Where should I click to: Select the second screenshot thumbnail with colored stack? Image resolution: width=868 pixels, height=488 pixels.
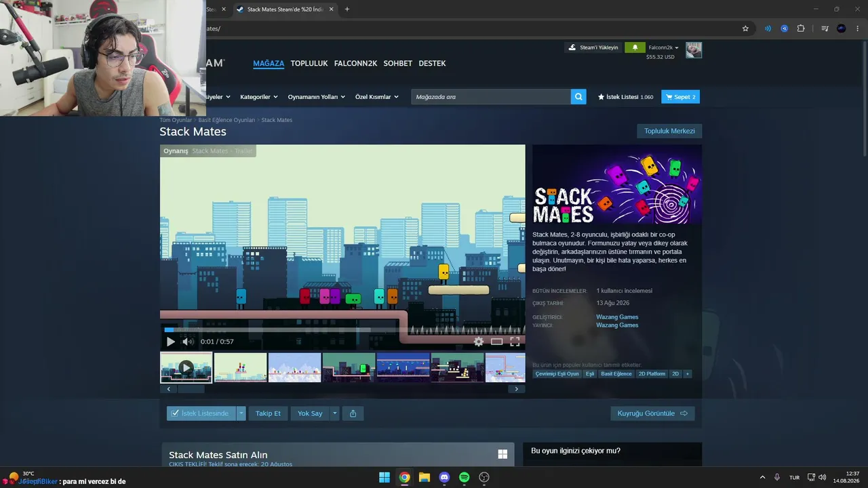coord(240,367)
